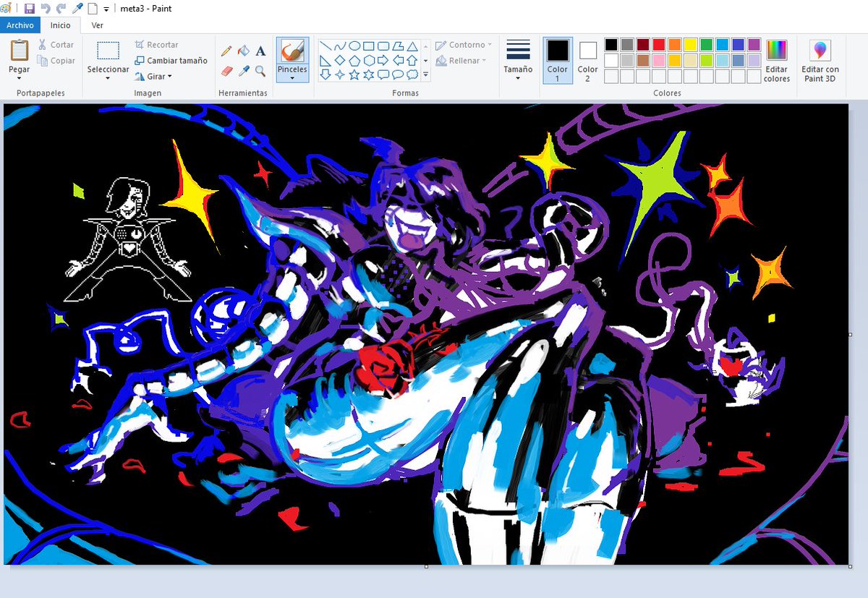Click the Recortar crop button
This screenshot has height=598, width=868.
[x=156, y=45]
